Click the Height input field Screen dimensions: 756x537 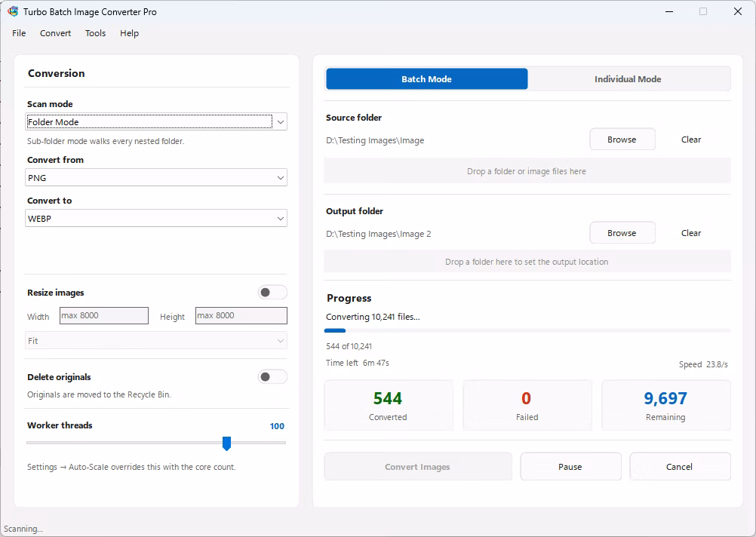[241, 316]
